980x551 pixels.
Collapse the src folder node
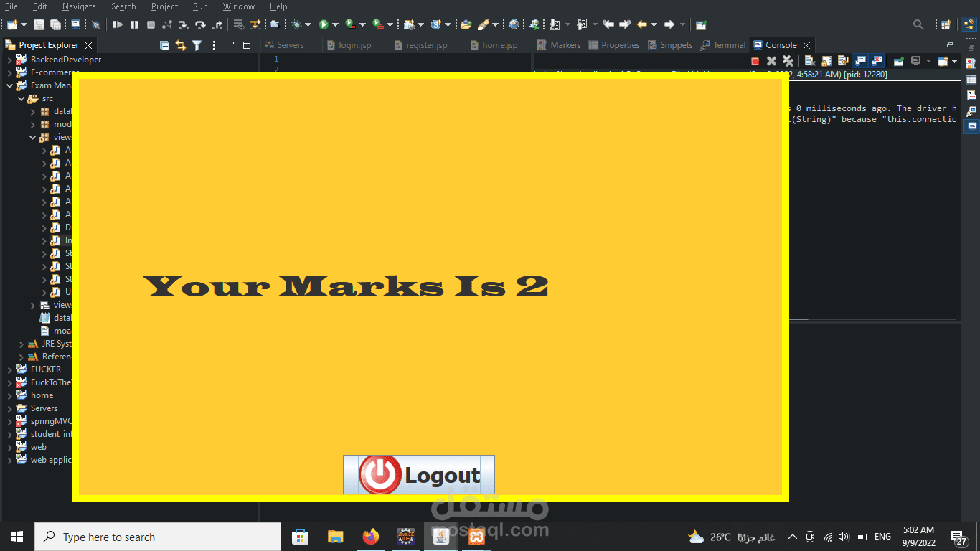21,98
